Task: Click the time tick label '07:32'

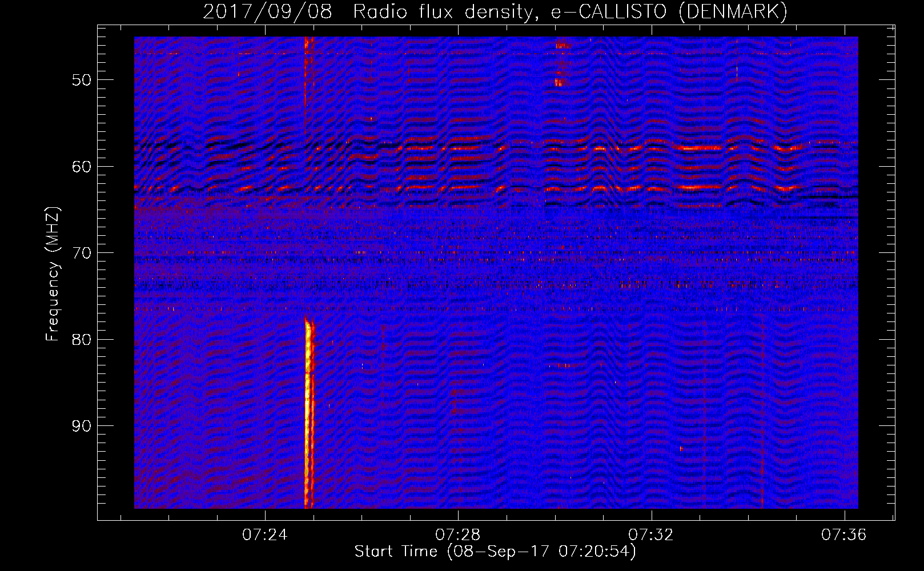Action: click(651, 535)
